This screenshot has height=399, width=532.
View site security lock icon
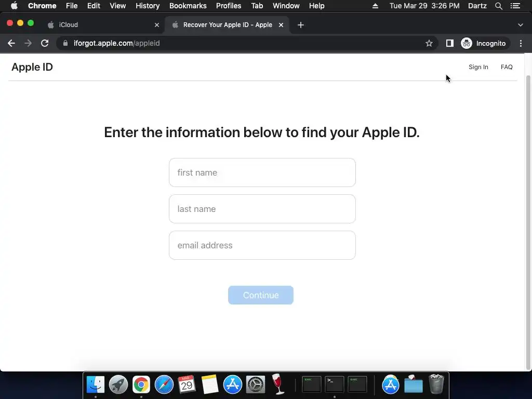pos(65,43)
